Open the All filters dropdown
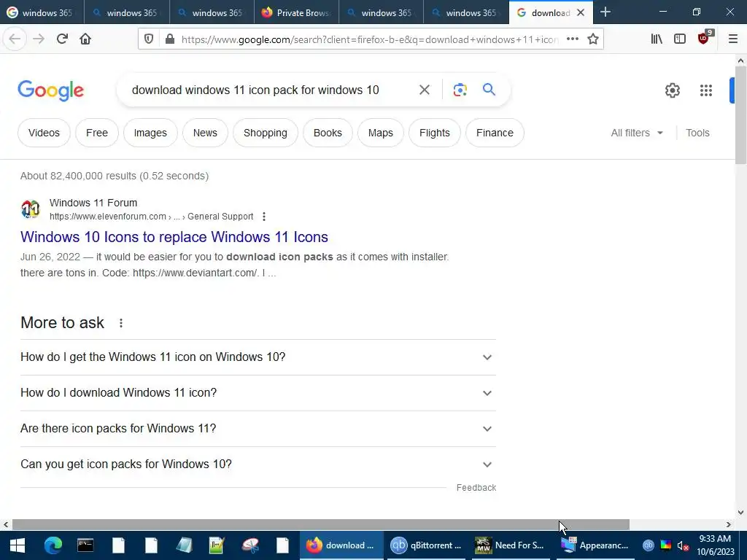747x560 pixels. point(637,133)
